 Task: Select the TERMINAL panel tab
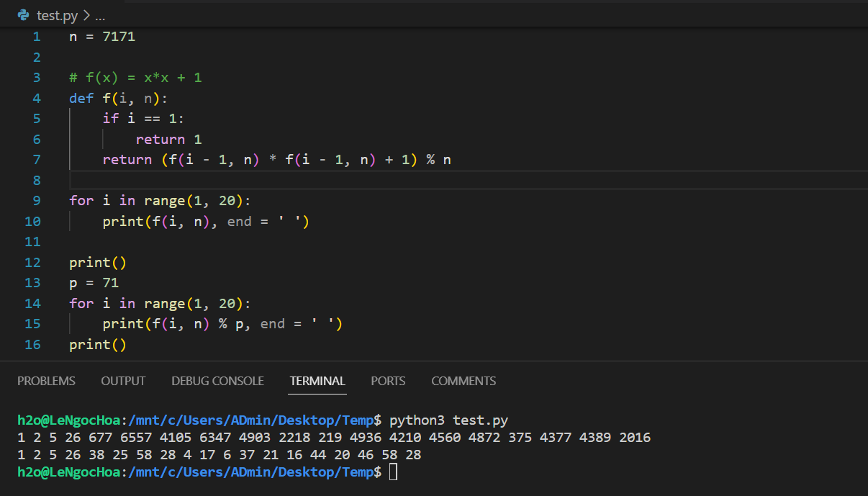coord(317,381)
